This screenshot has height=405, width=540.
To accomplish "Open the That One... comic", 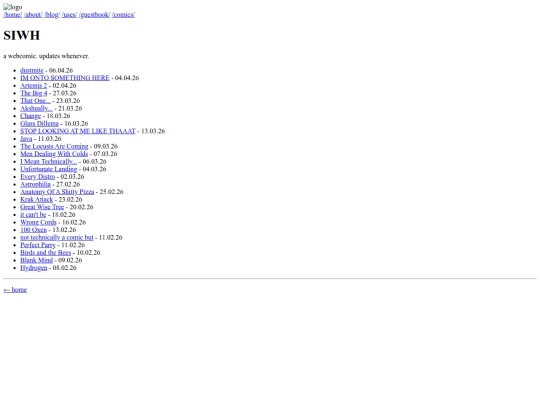I will 35,101.
